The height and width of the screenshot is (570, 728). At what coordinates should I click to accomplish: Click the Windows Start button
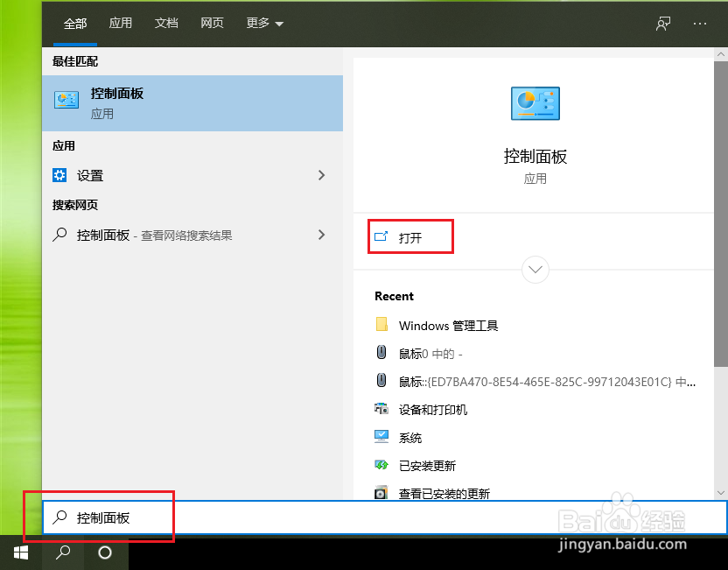pos(21,552)
